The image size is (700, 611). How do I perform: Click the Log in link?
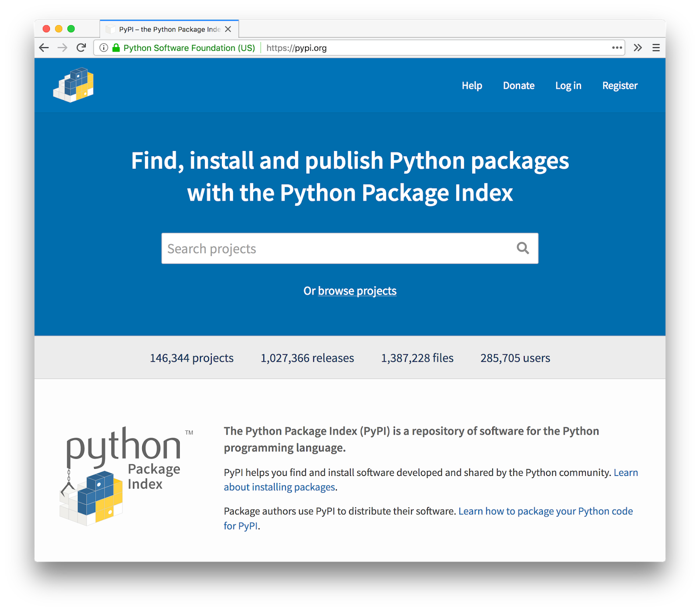(568, 86)
